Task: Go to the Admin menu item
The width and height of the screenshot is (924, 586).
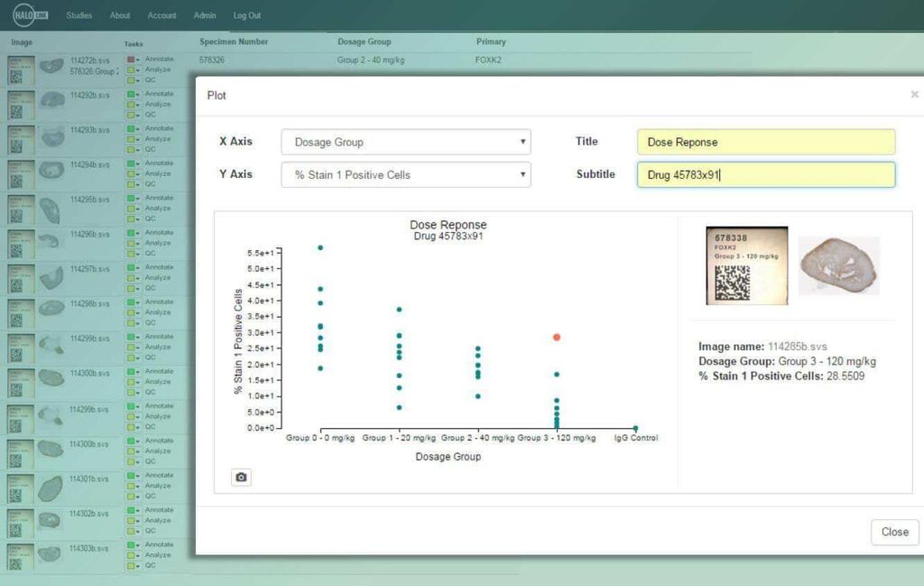Action: [204, 15]
